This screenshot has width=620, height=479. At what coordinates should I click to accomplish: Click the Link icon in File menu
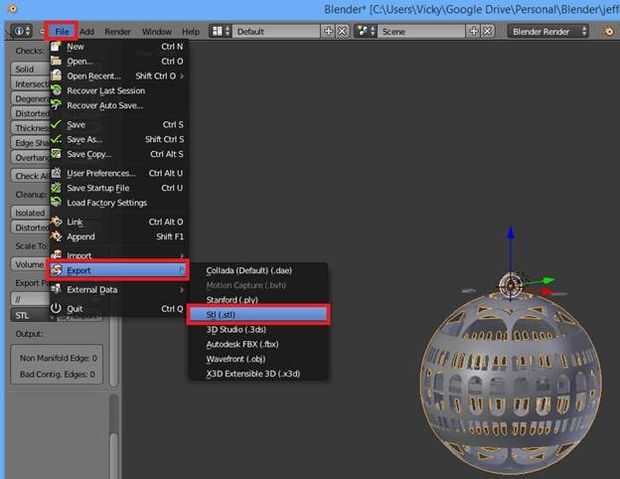56,222
